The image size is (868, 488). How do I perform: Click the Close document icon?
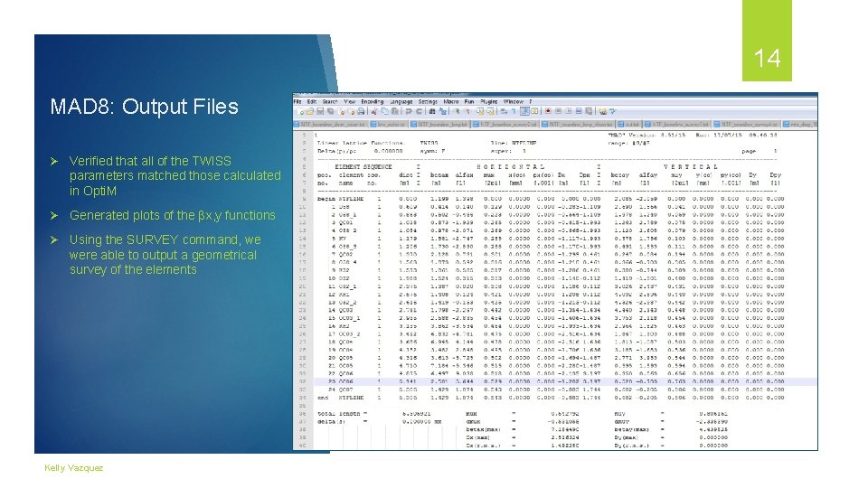(342, 111)
